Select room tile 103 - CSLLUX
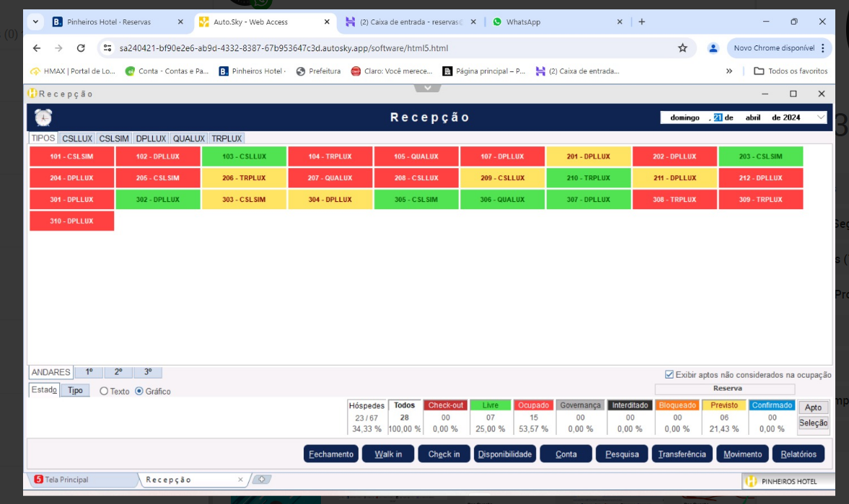The image size is (849, 504). pyautogui.click(x=244, y=156)
